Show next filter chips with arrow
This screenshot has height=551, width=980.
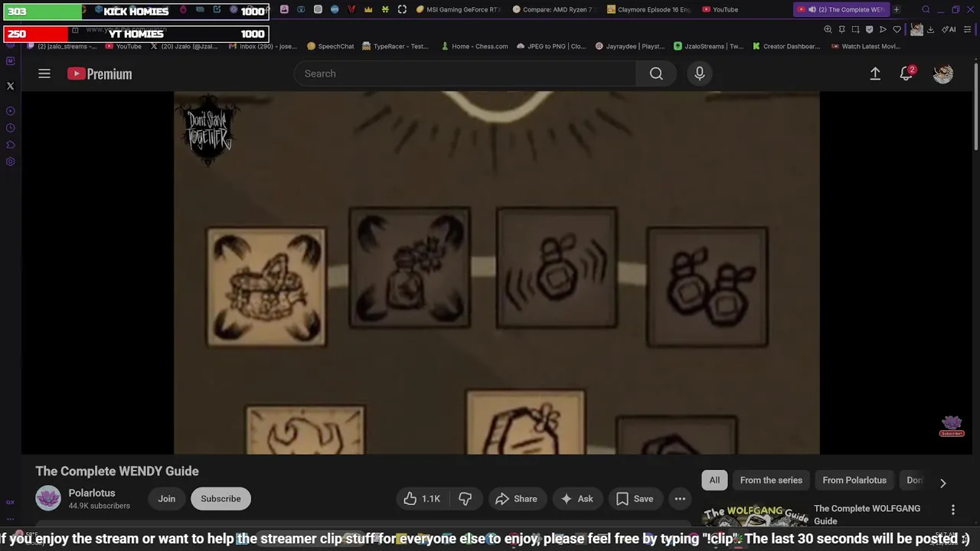click(x=943, y=483)
